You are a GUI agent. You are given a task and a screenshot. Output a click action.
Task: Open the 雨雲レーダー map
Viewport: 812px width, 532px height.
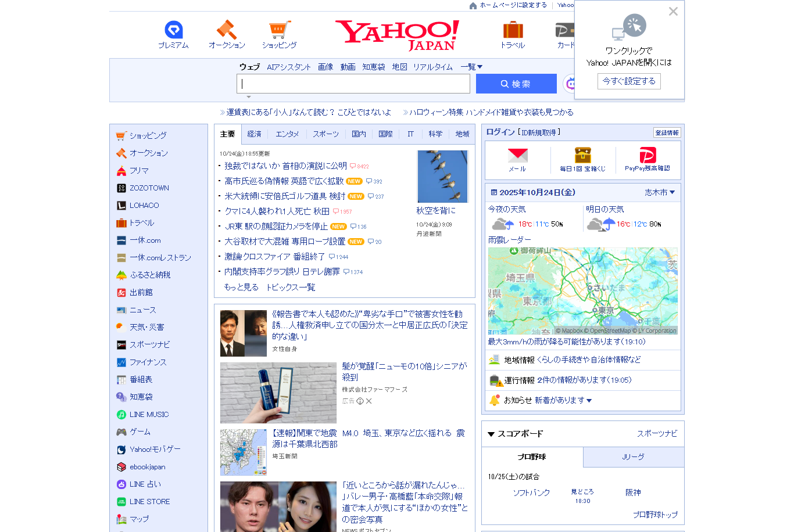[583, 291]
